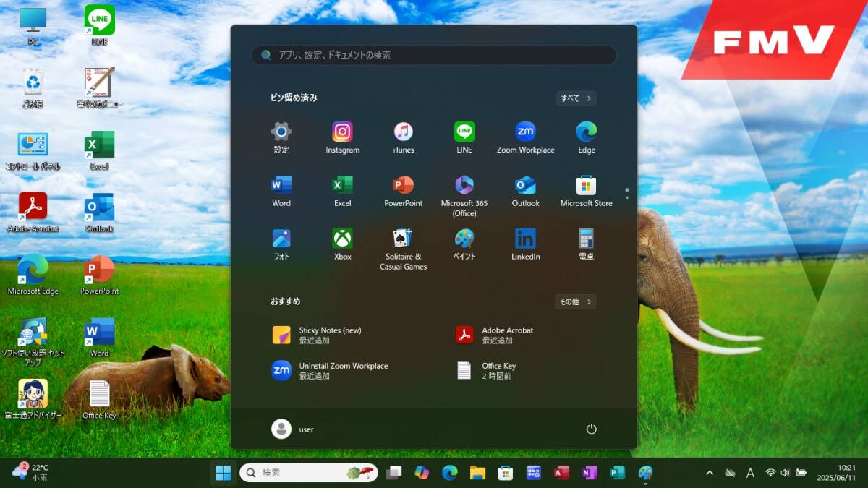Switch to Paint on the taskbar
Image resolution: width=868 pixels, height=488 pixels.
pos(645,473)
